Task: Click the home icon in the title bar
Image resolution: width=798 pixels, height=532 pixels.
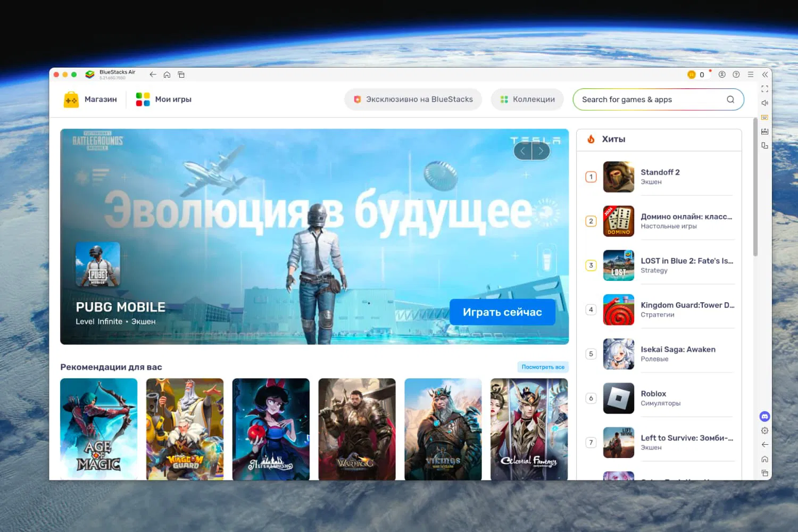Action: tap(167, 74)
